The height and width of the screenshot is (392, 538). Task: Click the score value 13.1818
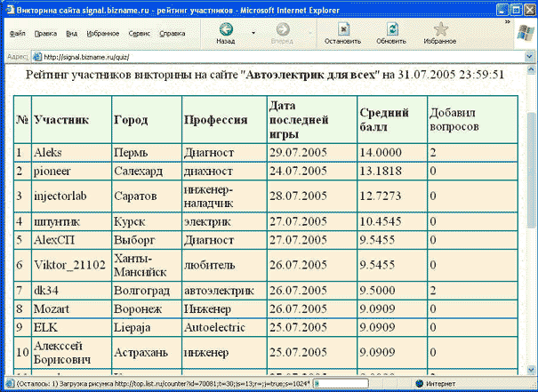(x=381, y=171)
